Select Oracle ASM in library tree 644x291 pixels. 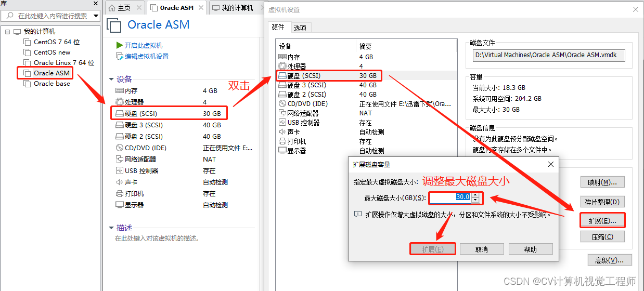(x=51, y=73)
